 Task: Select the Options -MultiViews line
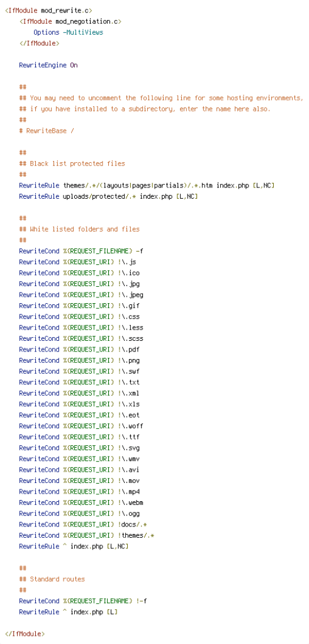(x=68, y=32)
